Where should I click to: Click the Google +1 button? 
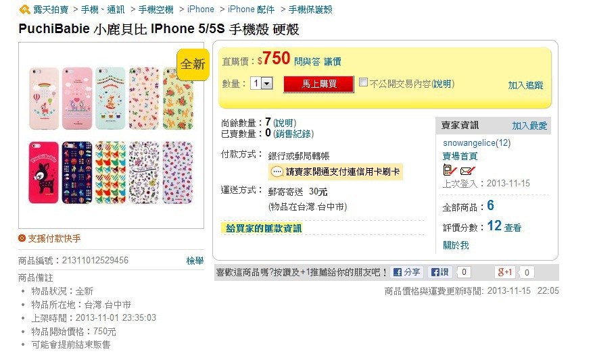click(x=504, y=272)
